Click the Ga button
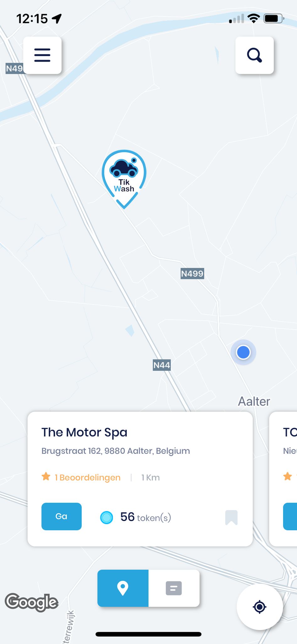This screenshot has height=644, width=297. pyautogui.click(x=62, y=516)
